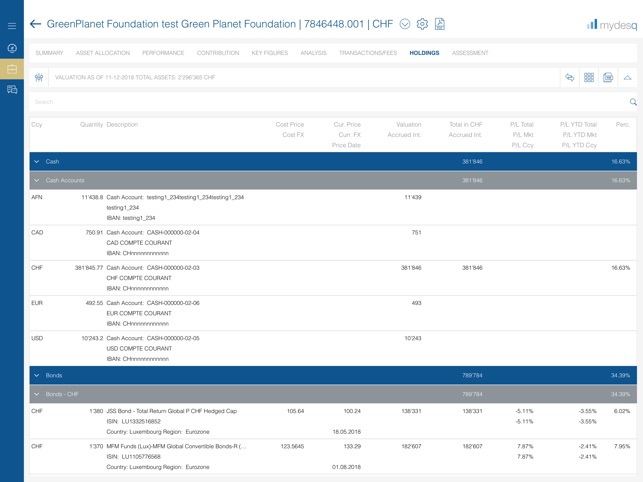Screen dimensions: 643x482
Task: Switch to the Key Figures tab
Action: point(270,53)
